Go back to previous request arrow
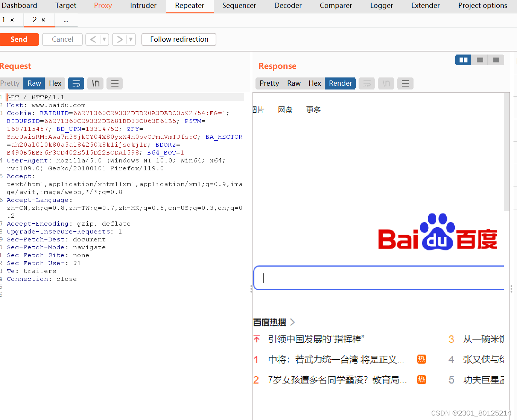 (93, 39)
